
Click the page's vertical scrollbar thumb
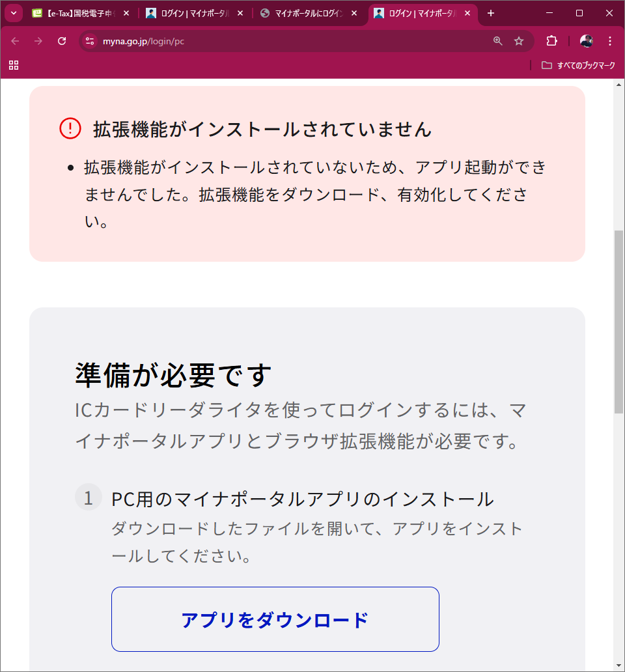618,322
